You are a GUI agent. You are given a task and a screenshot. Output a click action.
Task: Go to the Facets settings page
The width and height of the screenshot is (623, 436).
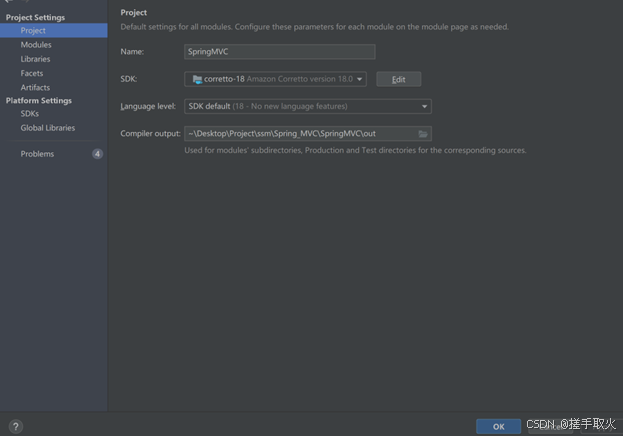(x=32, y=74)
